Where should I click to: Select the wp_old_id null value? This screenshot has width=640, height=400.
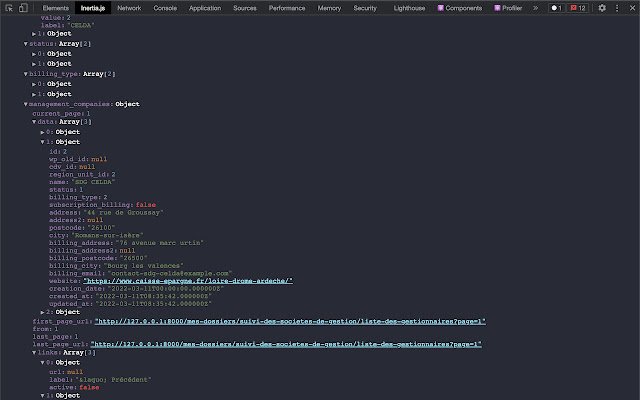(99, 159)
